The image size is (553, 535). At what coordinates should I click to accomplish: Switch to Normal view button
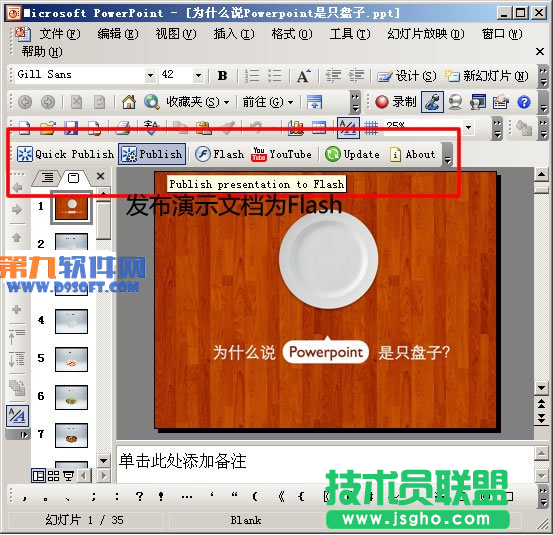pyautogui.click(x=38, y=476)
